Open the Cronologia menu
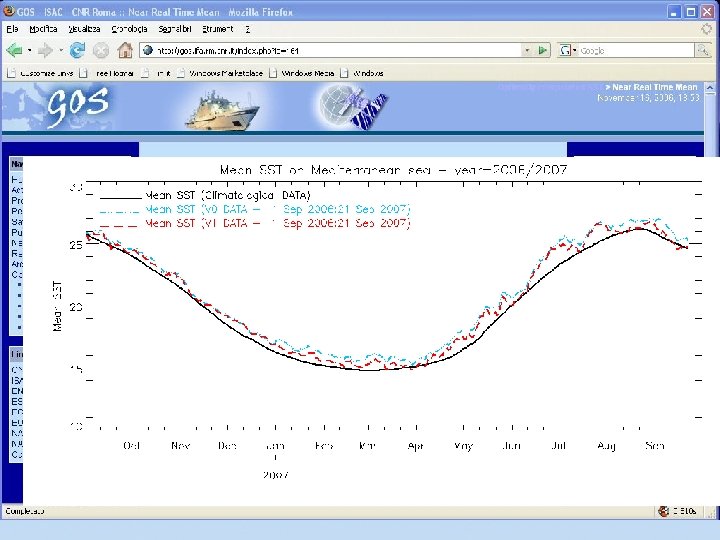 [129, 29]
